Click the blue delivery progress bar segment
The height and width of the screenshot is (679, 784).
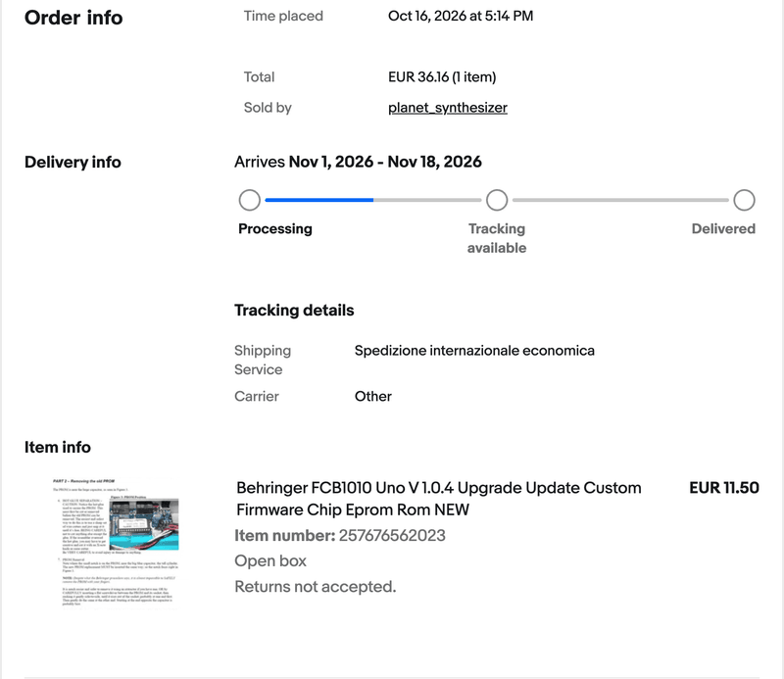point(319,200)
